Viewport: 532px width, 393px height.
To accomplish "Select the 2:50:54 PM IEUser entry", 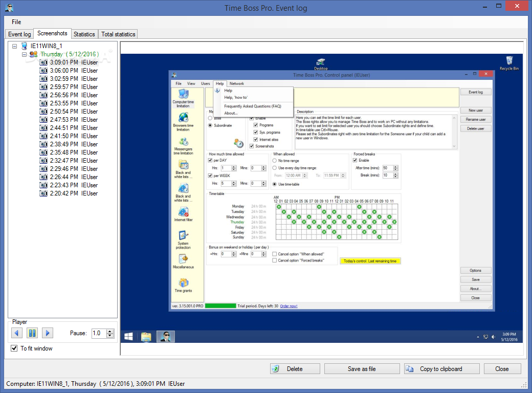I will (x=74, y=112).
